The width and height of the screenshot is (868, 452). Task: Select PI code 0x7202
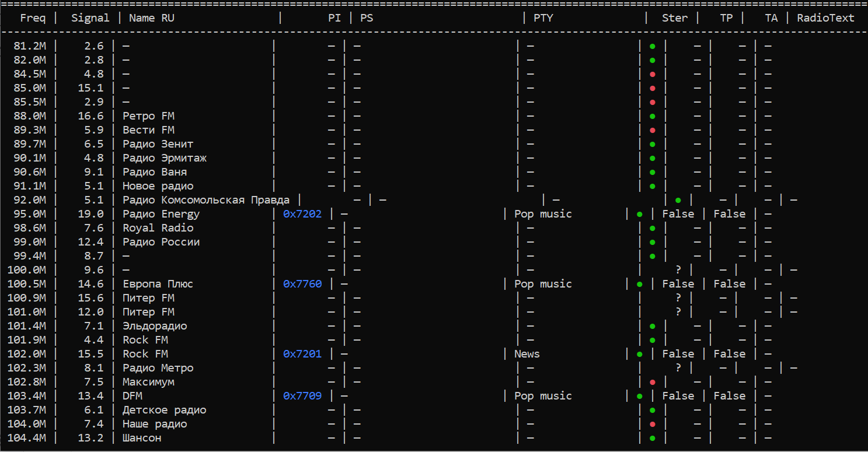coord(302,214)
